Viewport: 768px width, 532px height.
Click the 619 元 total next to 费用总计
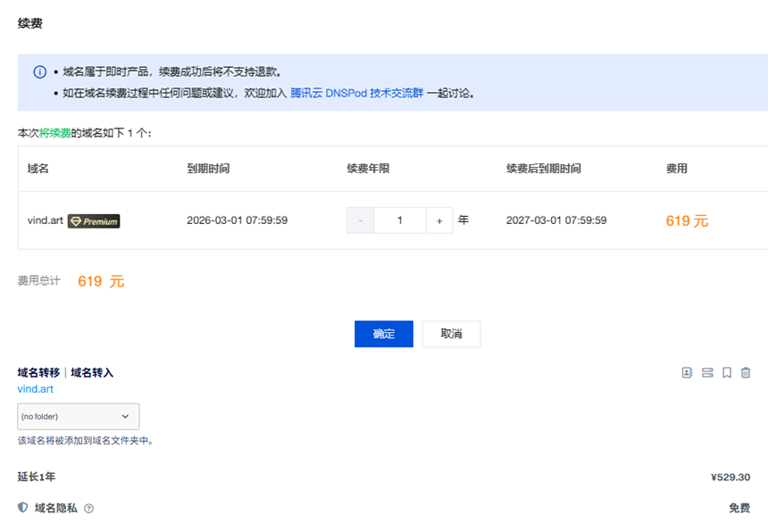pyautogui.click(x=101, y=281)
